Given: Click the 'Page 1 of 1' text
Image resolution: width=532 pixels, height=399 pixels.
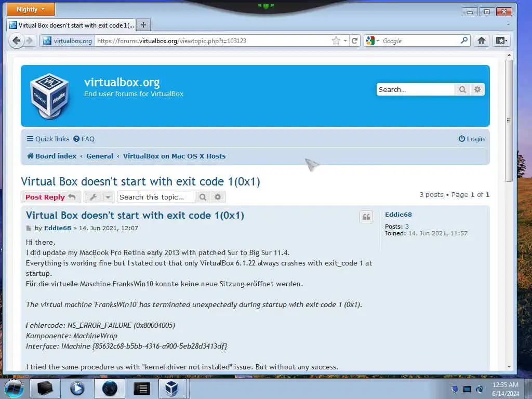Looking at the screenshot, I should 470,195.
